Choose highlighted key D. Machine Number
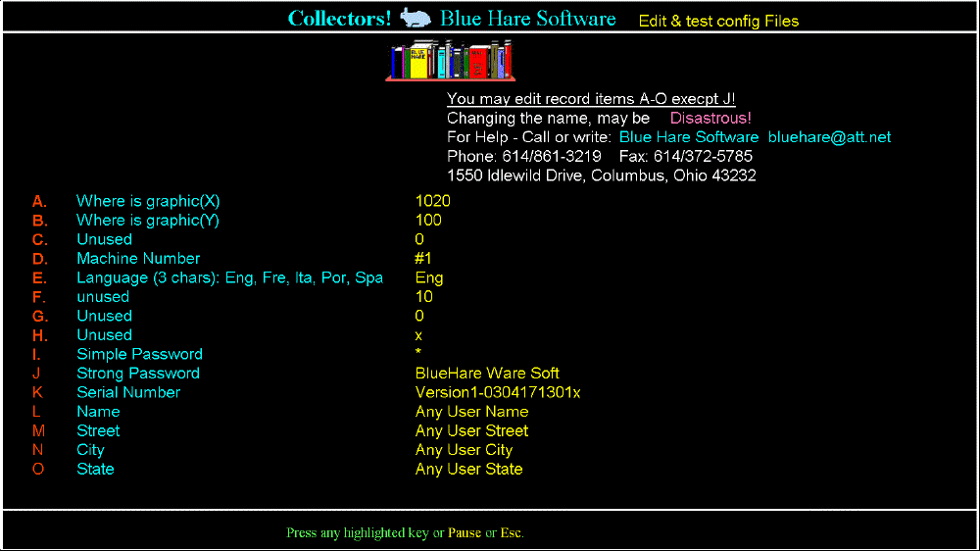This screenshot has height=551, width=980. tap(40, 259)
